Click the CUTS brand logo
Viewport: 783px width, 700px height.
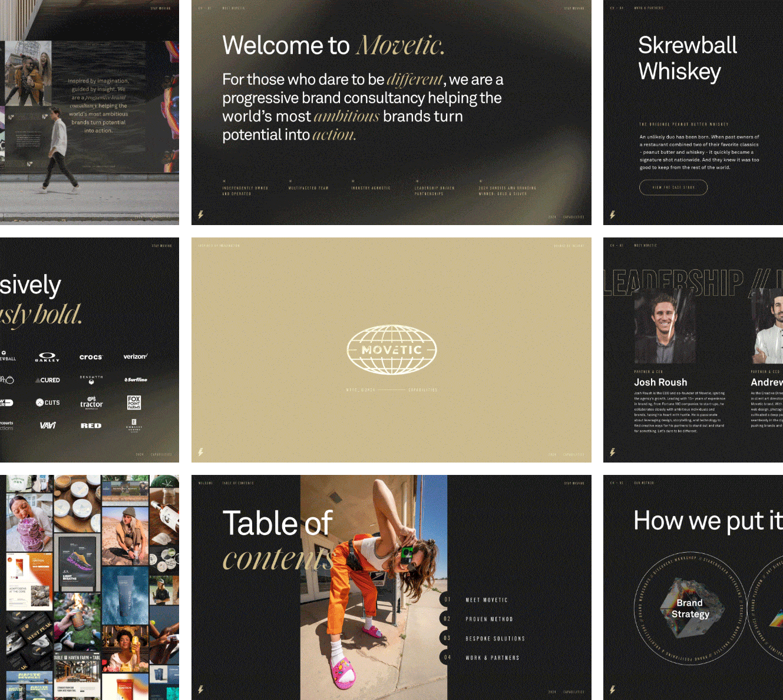(48, 402)
